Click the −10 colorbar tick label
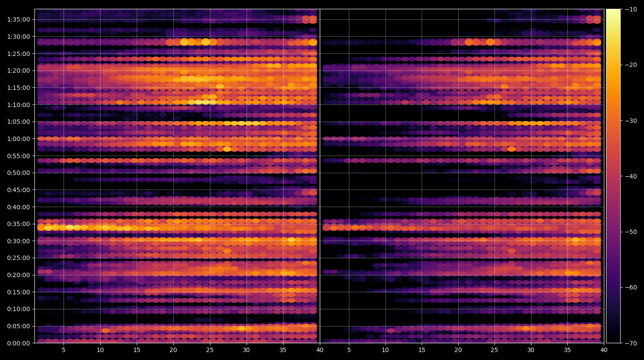 click(631, 9)
